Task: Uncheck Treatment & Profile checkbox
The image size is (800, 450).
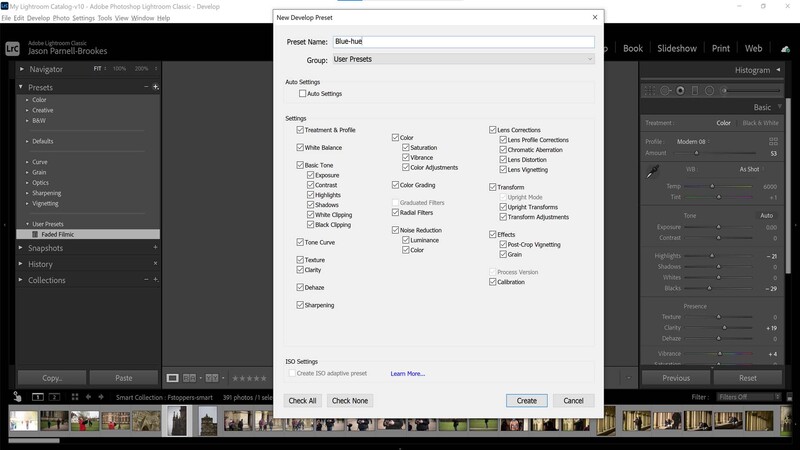Action: point(300,130)
